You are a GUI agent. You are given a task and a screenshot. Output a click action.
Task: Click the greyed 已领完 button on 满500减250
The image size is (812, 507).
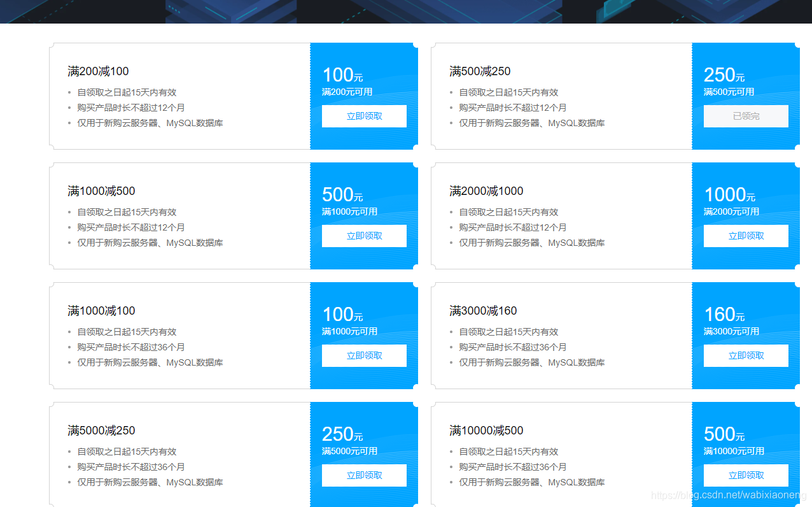click(746, 116)
